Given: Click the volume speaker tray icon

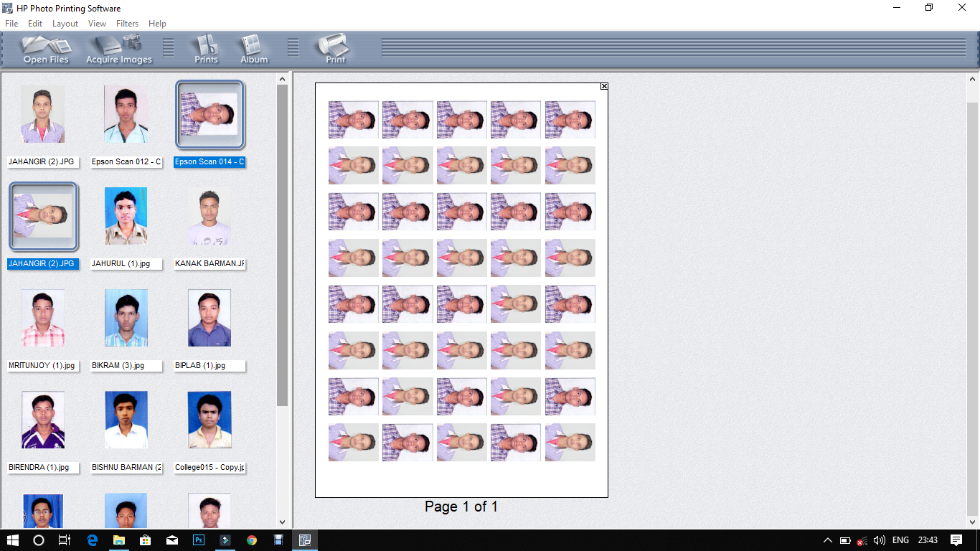Looking at the screenshot, I should 880,540.
